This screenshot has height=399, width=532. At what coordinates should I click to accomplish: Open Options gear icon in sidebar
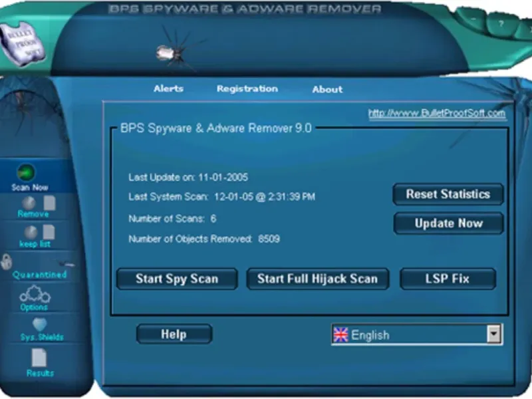[35, 294]
